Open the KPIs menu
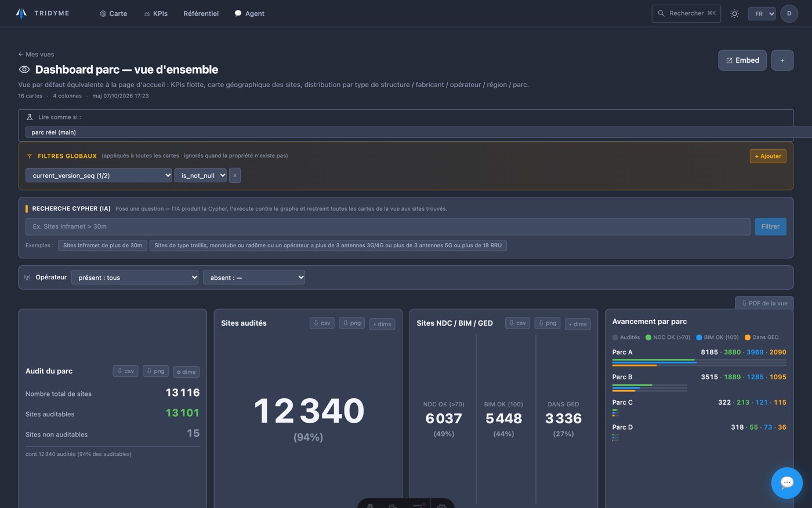Screen dimensions: 812x508 (155, 13)
